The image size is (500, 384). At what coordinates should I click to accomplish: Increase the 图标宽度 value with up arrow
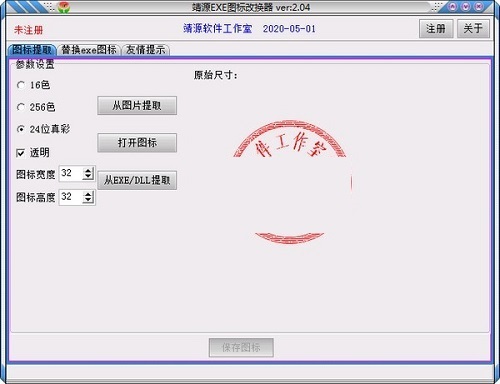tap(88, 170)
